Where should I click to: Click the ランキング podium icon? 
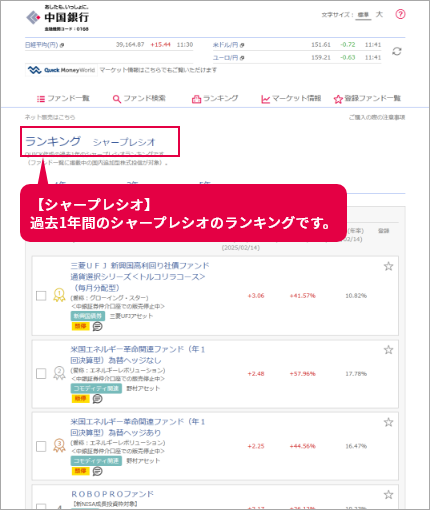(x=196, y=99)
